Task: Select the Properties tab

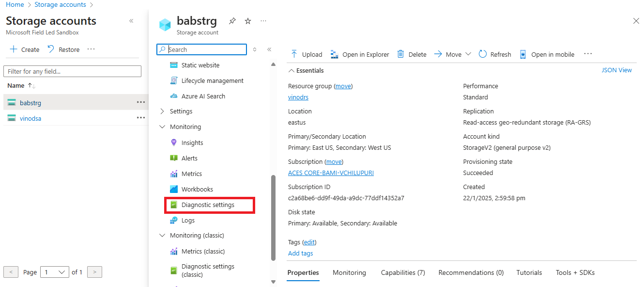Action: (x=303, y=273)
